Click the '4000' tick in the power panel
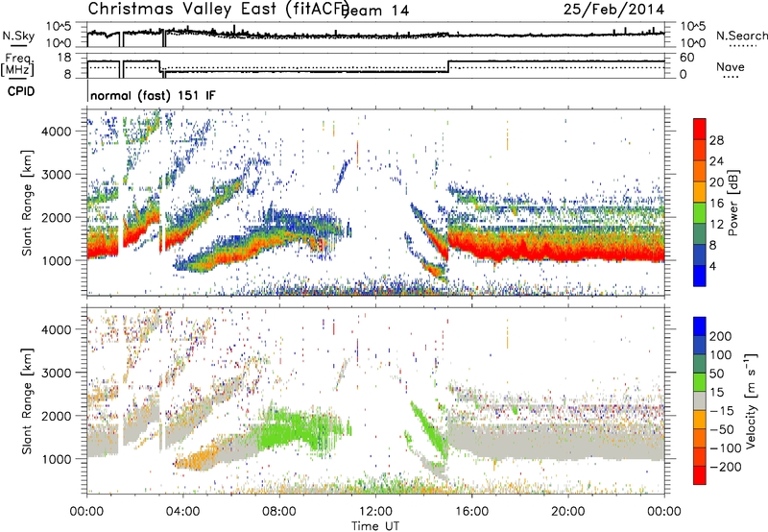The image size is (768, 532). click(x=57, y=132)
